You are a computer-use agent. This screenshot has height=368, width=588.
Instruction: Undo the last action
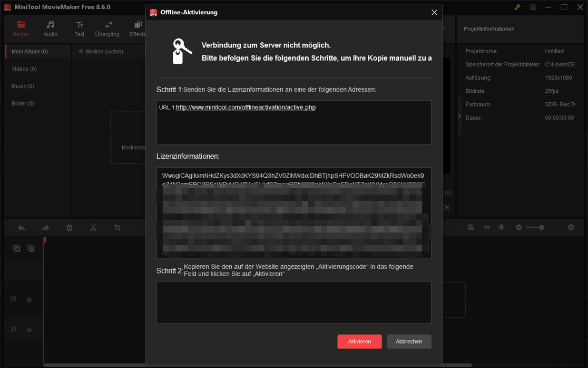pyautogui.click(x=22, y=228)
